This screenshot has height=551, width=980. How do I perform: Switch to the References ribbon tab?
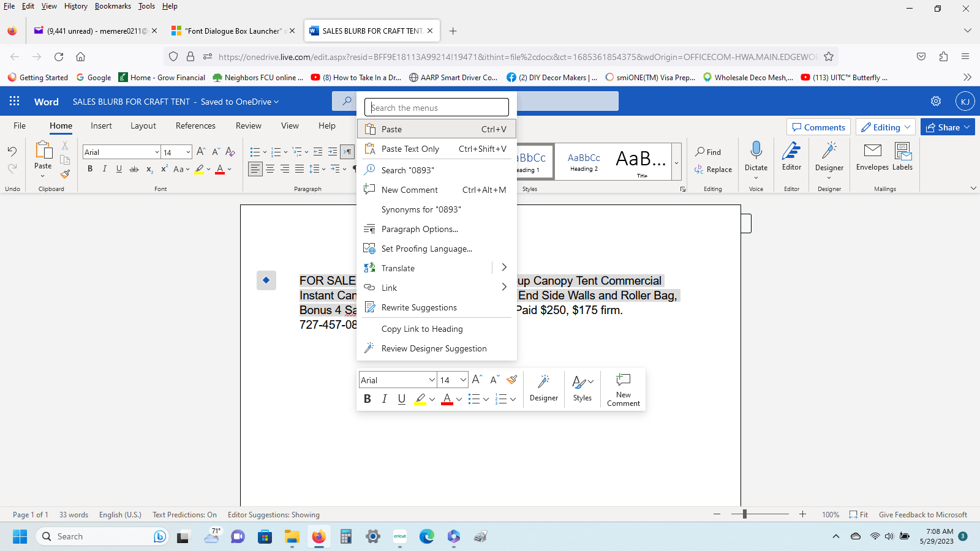[195, 126]
